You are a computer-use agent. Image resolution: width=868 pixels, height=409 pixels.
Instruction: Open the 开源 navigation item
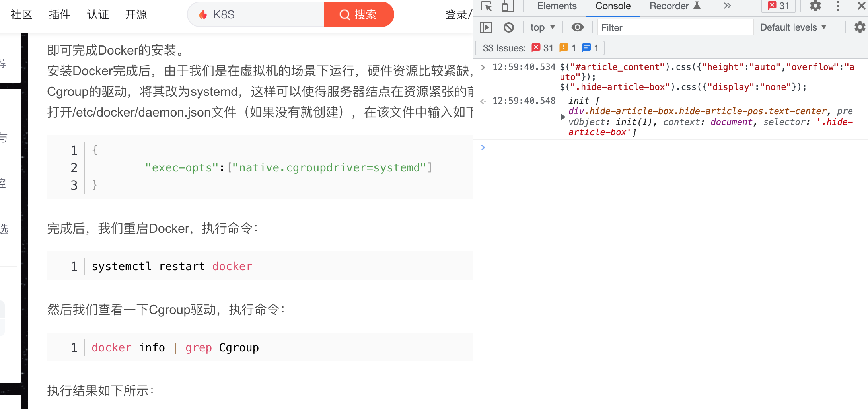136,14
